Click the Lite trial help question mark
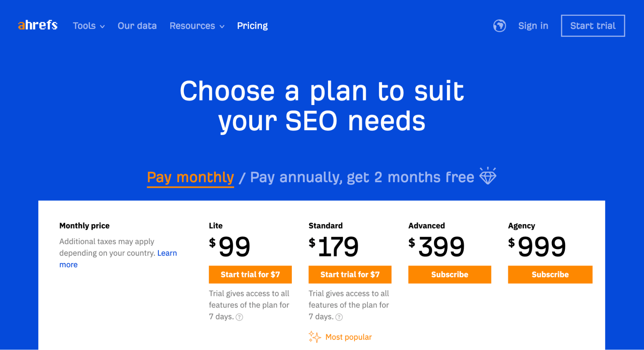 (x=239, y=317)
